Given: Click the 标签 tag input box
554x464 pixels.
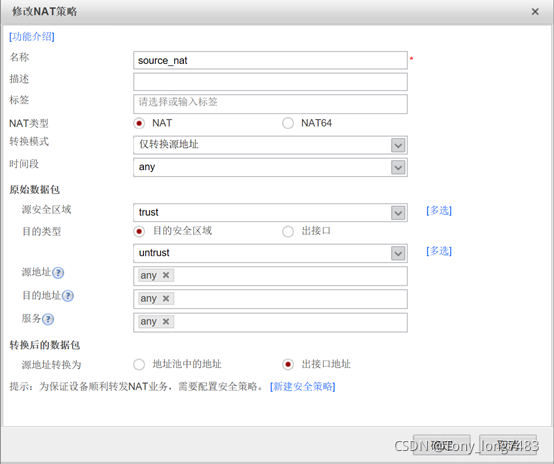Looking at the screenshot, I should [x=270, y=104].
